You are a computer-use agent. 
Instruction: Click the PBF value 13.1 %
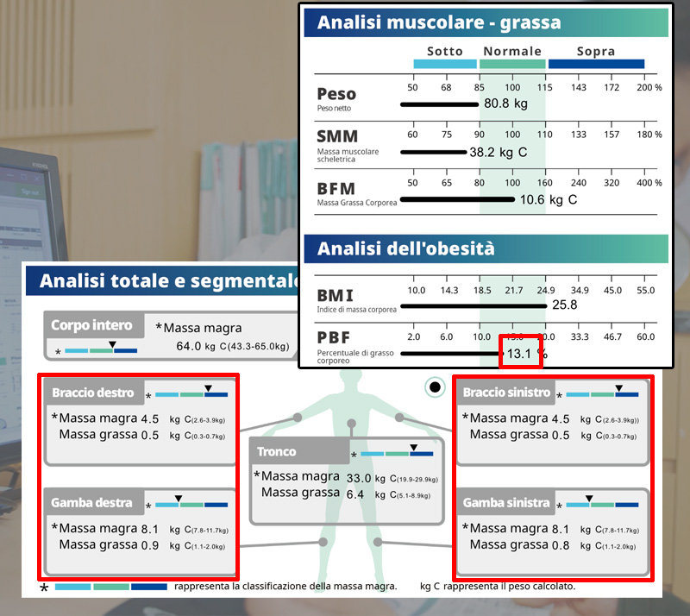coord(521,353)
